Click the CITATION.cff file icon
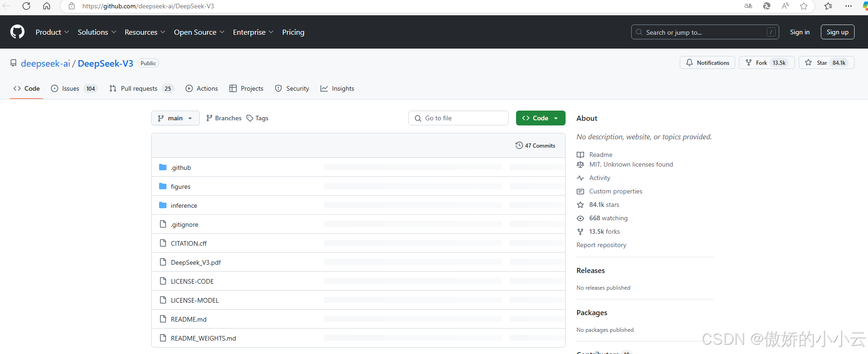 tap(163, 243)
